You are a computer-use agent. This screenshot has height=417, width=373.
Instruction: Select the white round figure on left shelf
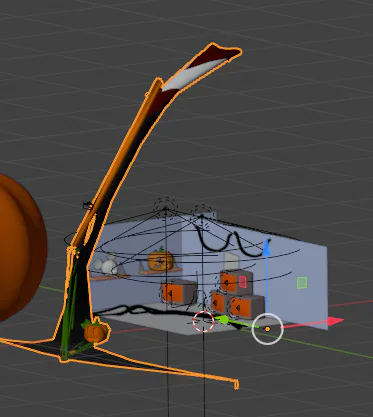point(105,264)
